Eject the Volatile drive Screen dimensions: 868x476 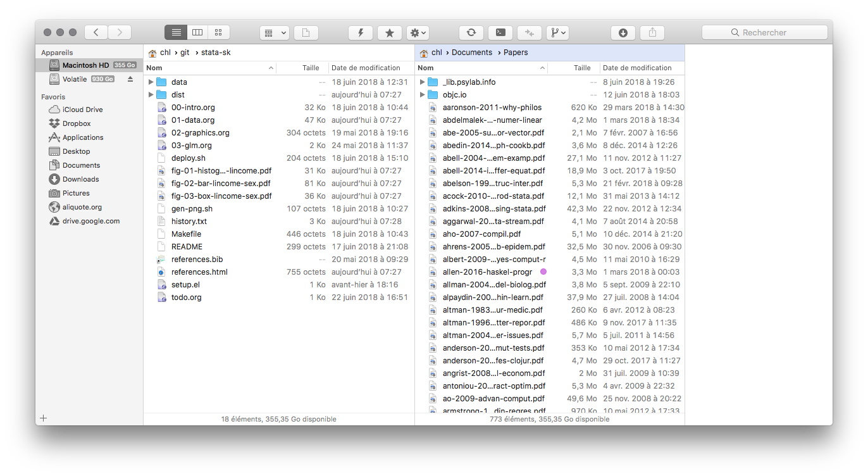130,79
